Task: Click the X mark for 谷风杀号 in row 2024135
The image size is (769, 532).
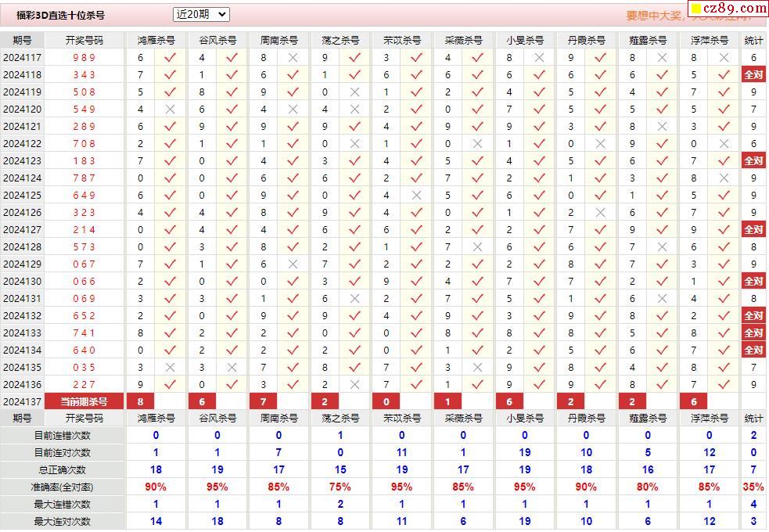Action: click(x=232, y=367)
